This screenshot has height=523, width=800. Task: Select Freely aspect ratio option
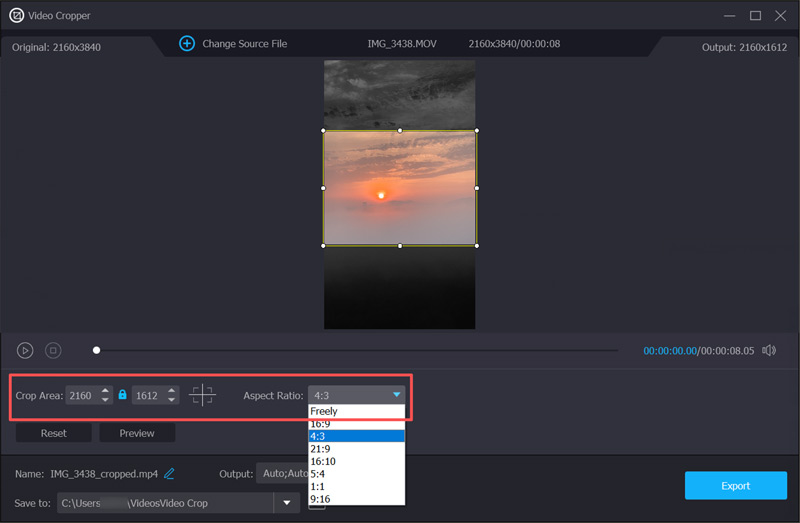point(357,411)
